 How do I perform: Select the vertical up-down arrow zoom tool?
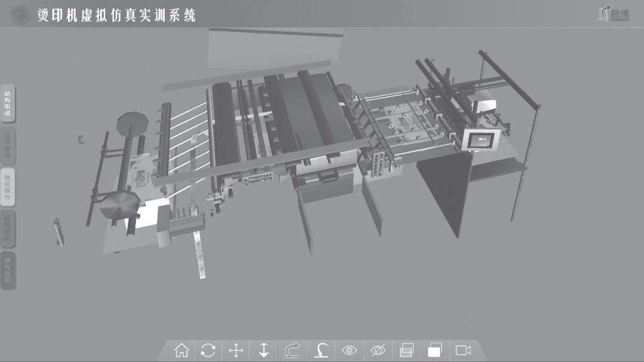tap(264, 351)
